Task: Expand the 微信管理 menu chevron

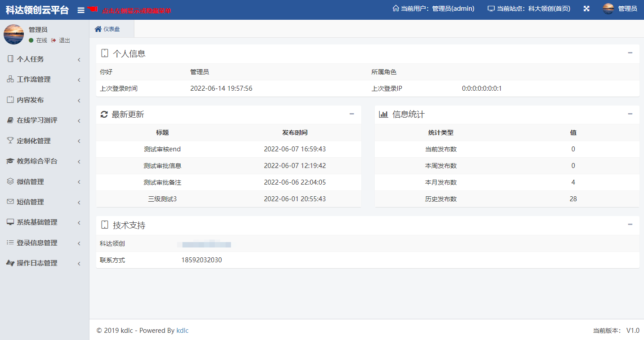Action: click(79, 182)
